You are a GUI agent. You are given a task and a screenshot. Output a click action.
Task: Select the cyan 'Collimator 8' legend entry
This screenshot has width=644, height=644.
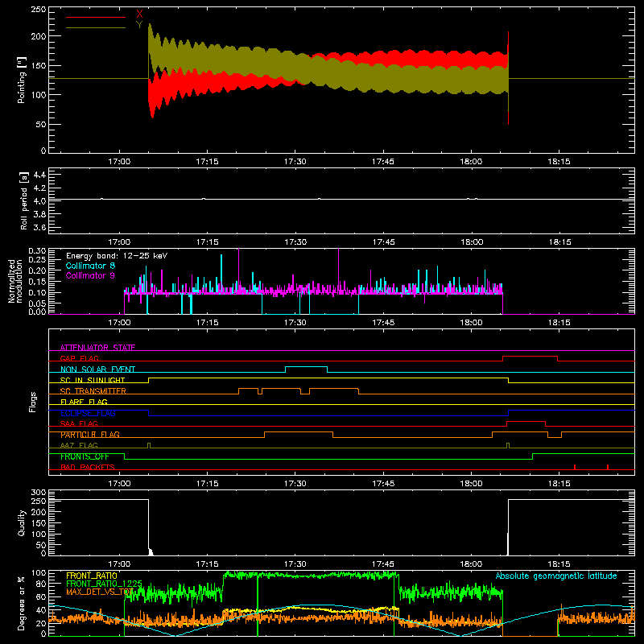point(90,266)
